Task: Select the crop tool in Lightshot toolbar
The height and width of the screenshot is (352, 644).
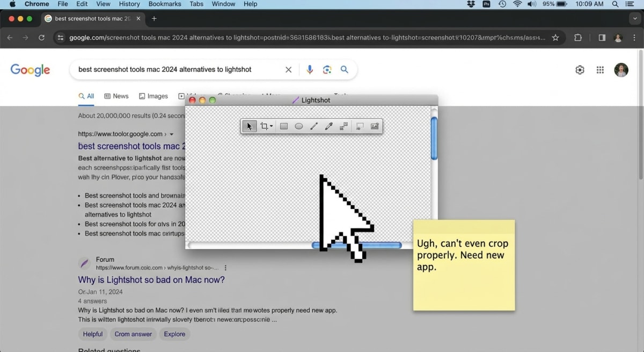Action: coord(265,126)
